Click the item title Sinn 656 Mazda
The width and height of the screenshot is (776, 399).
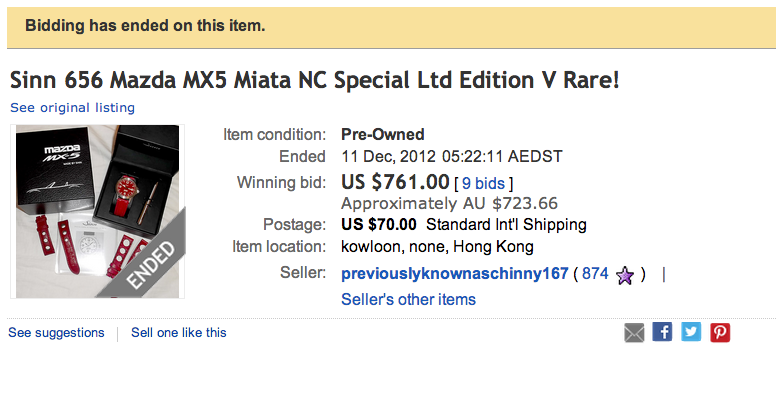[x=314, y=80]
